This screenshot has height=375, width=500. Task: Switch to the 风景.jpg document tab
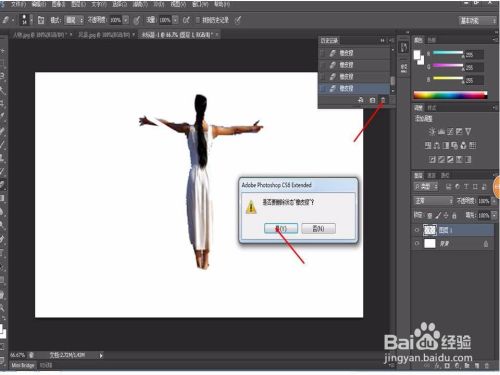(104, 35)
